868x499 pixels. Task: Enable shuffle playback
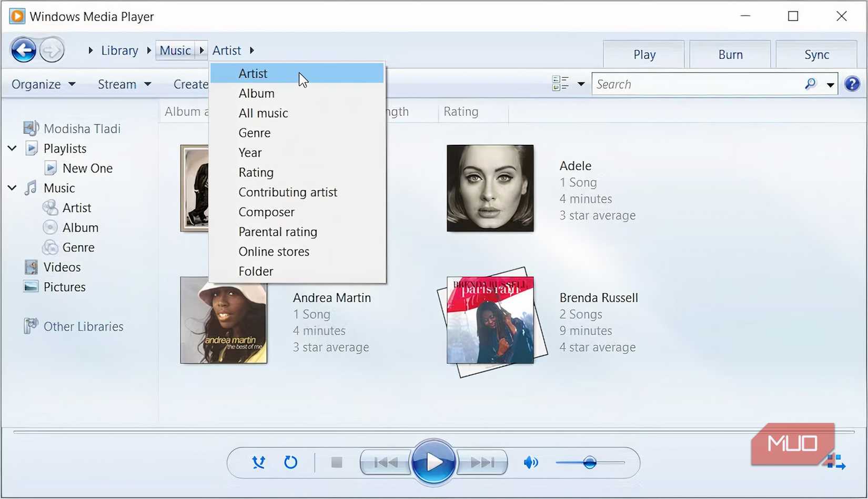[x=258, y=463]
